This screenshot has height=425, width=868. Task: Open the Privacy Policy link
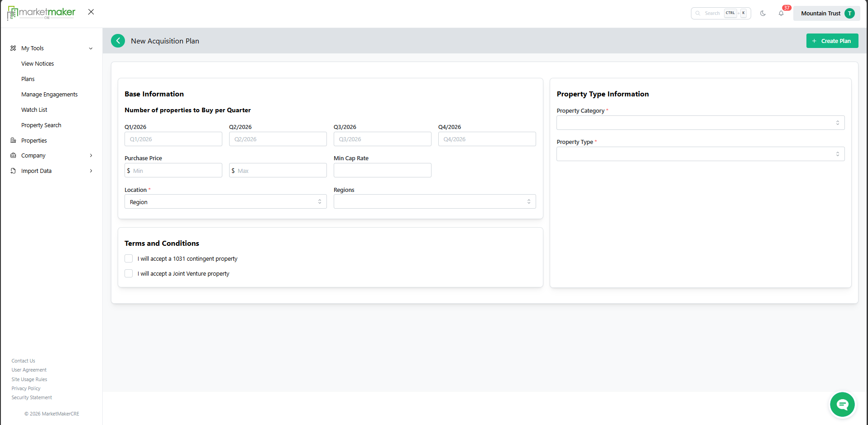pyautogui.click(x=26, y=388)
